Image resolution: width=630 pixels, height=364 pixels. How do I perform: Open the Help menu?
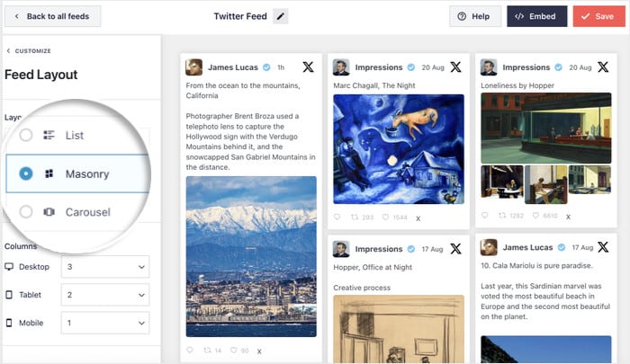[474, 16]
